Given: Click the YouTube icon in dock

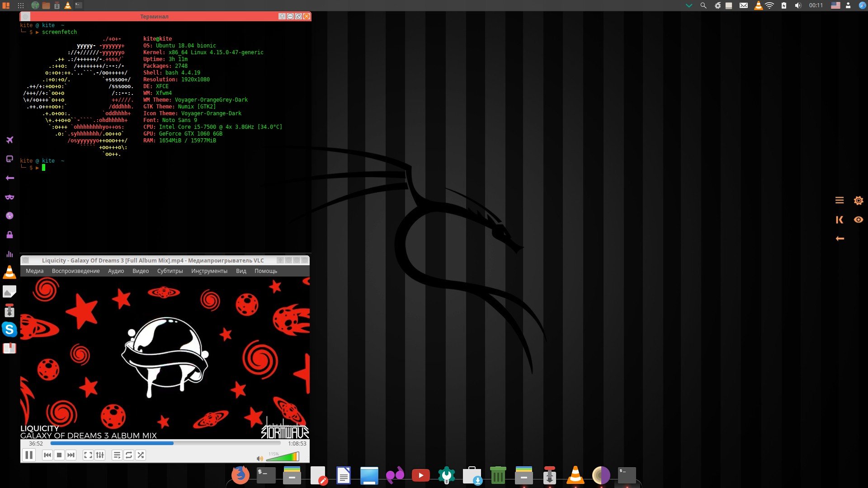Looking at the screenshot, I should [420, 475].
